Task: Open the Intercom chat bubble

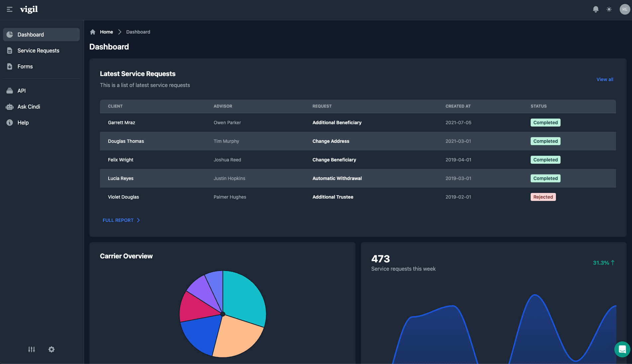Action: click(x=622, y=349)
